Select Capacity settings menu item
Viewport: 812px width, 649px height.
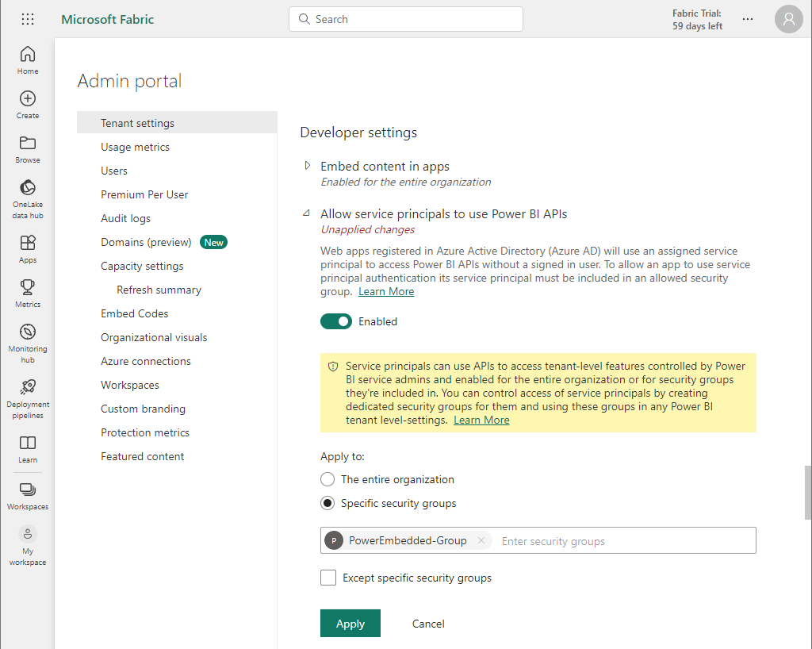[142, 266]
